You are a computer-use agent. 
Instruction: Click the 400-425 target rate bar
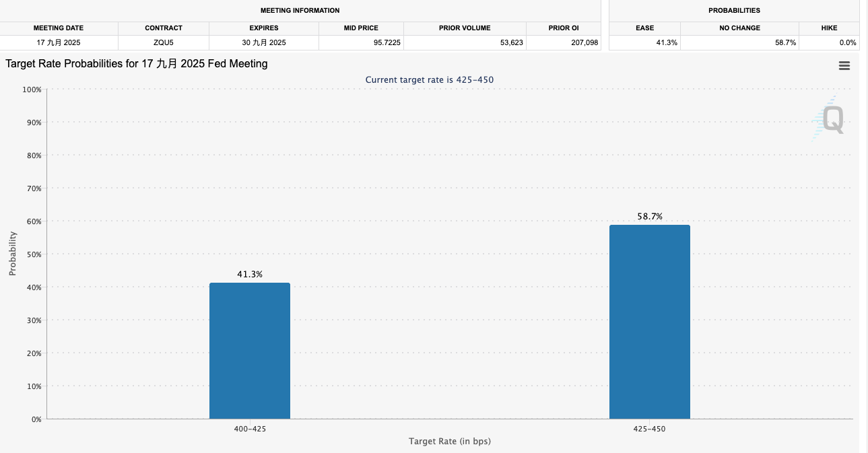pyautogui.click(x=250, y=351)
